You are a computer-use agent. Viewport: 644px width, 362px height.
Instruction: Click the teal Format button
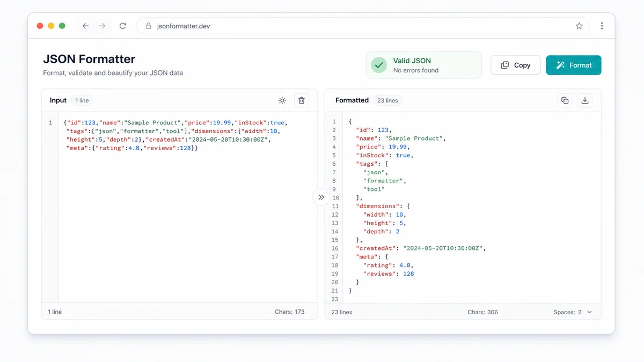point(574,65)
